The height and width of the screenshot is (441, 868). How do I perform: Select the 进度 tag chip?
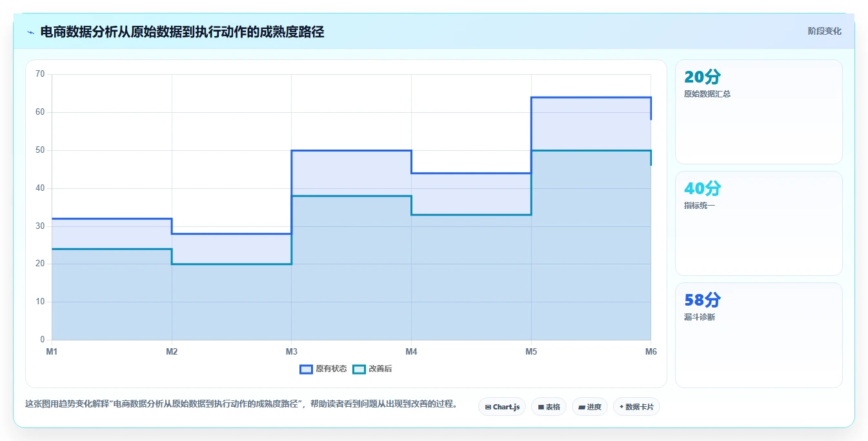click(590, 407)
